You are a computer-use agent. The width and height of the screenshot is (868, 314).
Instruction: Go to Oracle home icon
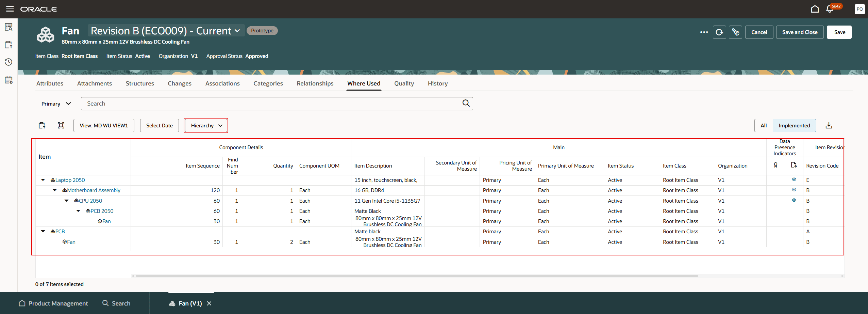point(815,9)
